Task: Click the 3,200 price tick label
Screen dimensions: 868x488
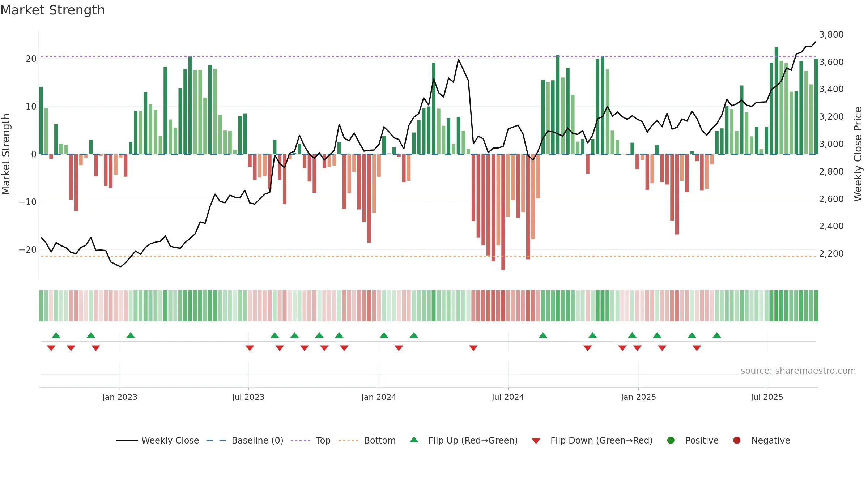Action: coord(831,116)
